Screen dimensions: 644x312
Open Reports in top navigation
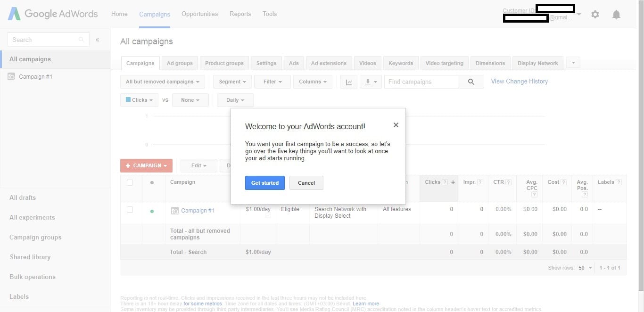[240, 14]
